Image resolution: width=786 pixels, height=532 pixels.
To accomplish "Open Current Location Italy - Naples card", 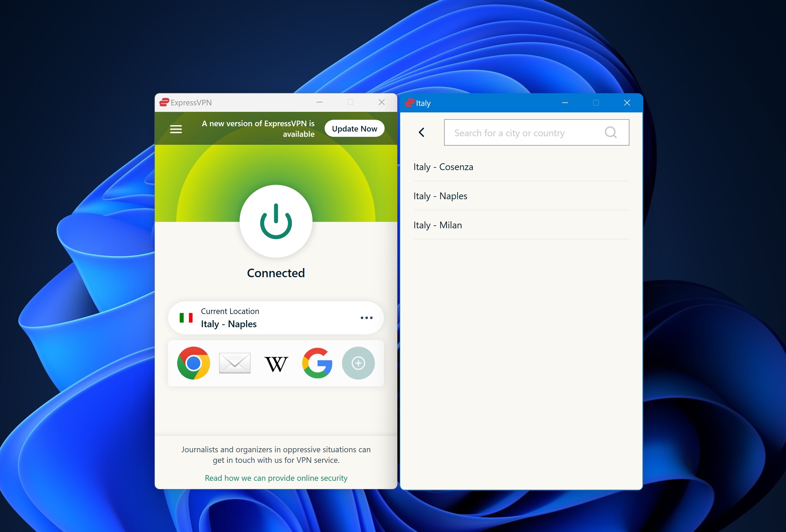I will pos(276,317).
